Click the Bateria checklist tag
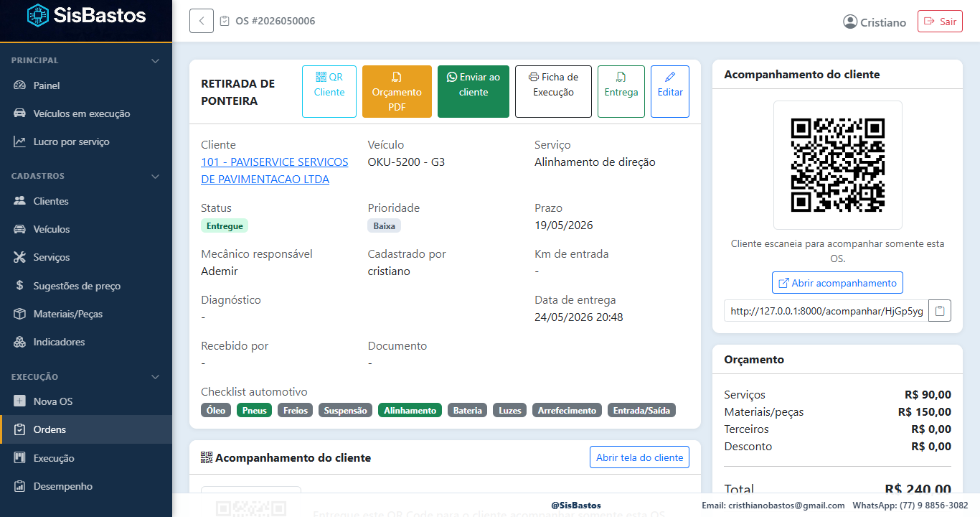Screen dimensions: 980x517 point(468,411)
